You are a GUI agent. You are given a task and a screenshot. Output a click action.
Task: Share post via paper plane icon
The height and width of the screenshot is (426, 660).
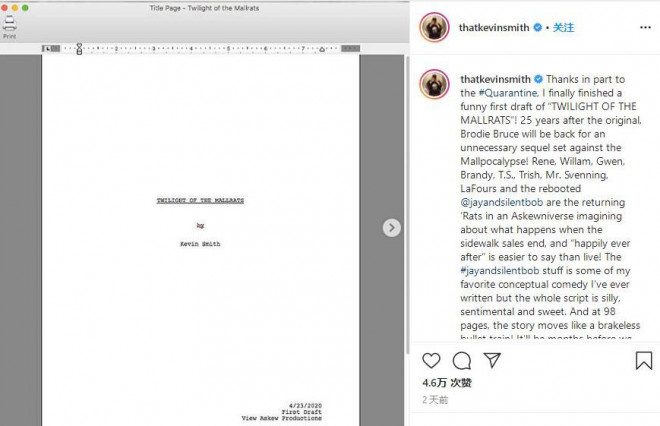pos(492,360)
